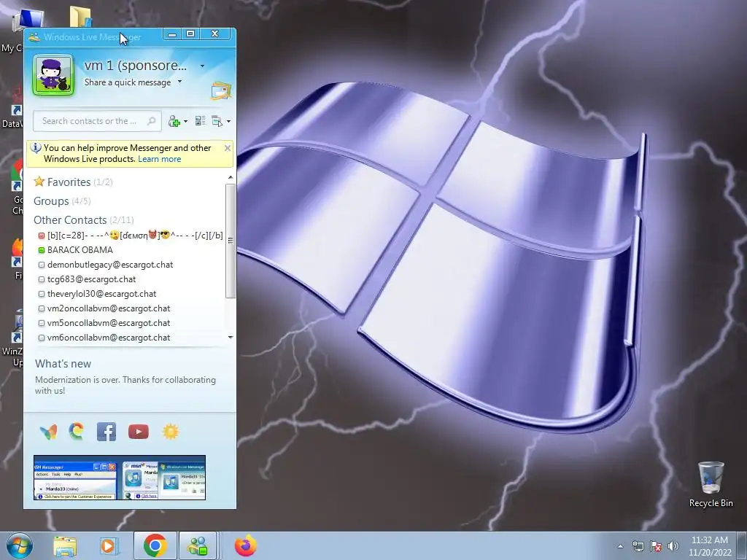The image size is (747, 560).
Task: Click the info icon in yellow banner
Action: click(36, 147)
